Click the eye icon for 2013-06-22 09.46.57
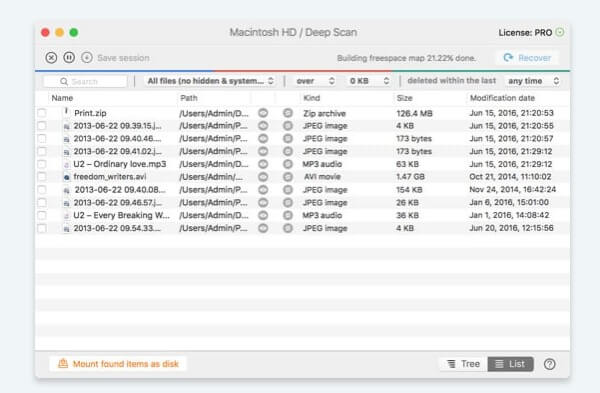600x393 pixels. 263,202
